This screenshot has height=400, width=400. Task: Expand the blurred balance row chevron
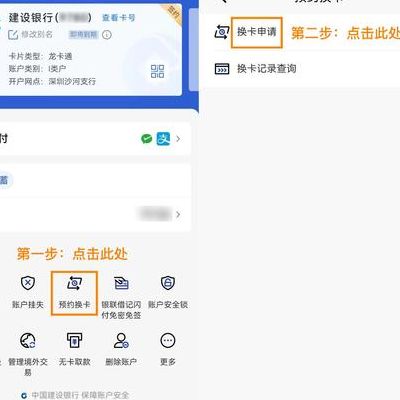(178, 214)
